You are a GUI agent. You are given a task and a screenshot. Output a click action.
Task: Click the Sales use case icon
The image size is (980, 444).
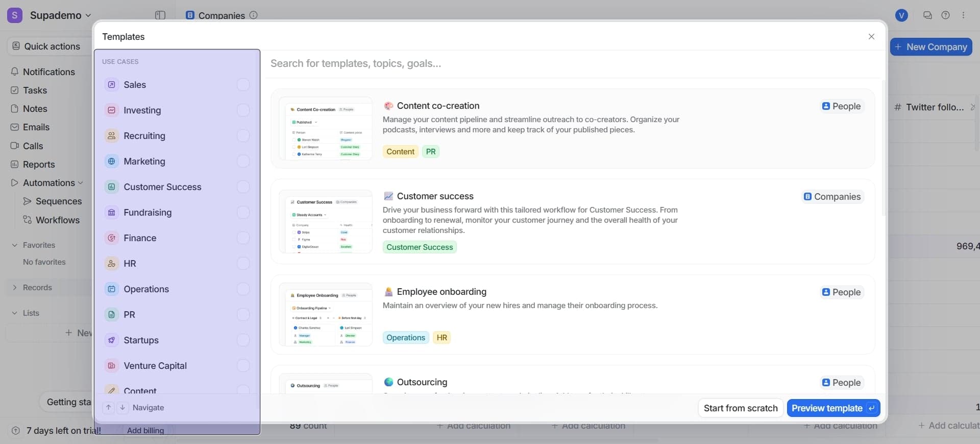point(111,85)
